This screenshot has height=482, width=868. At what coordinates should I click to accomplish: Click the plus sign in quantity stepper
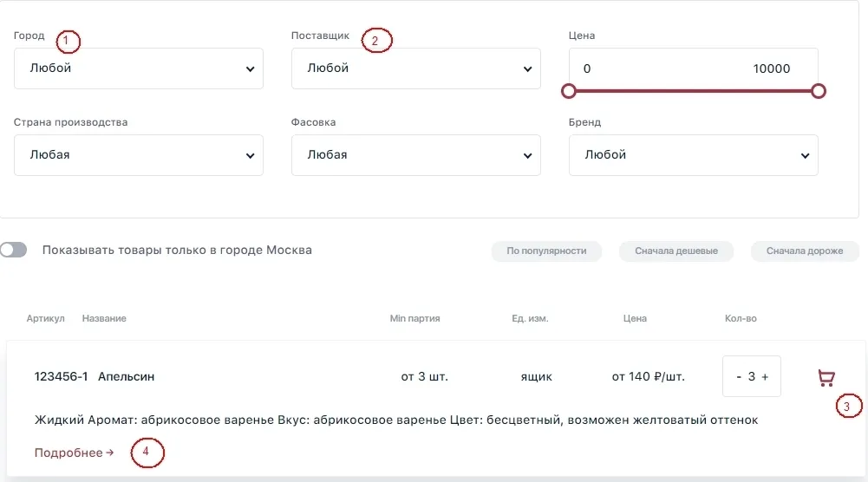[x=765, y=377]
